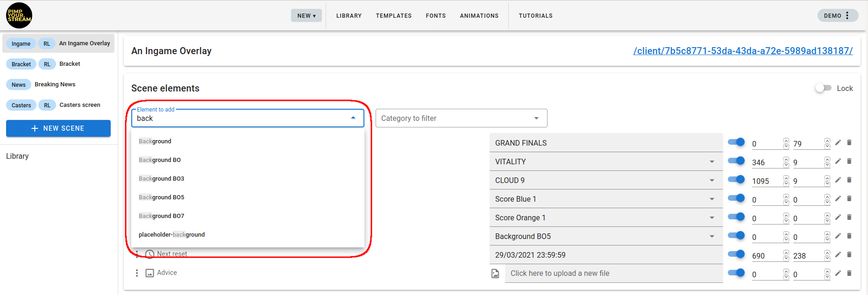The image size is (868, 295).
Task: Turn off the CLOUD 9 toggle
Action: tap(736, 180)
